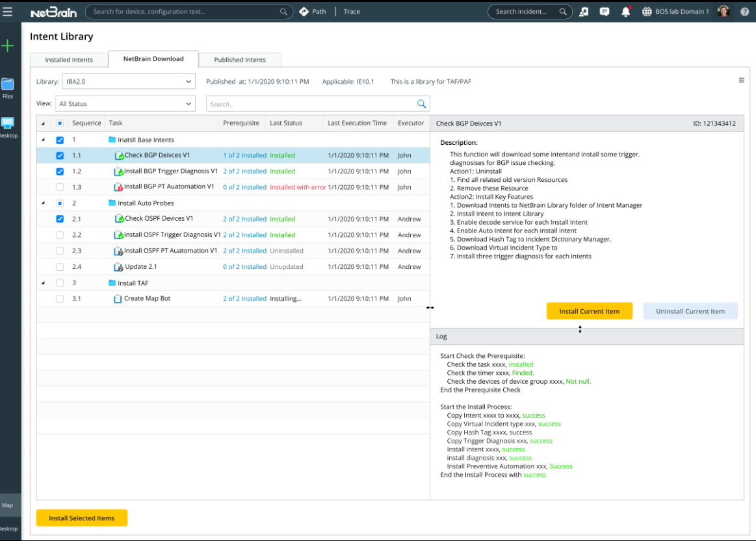The image size is (756, 541).
Task: Sort by the Executor column header
Action: click(411, 123)
